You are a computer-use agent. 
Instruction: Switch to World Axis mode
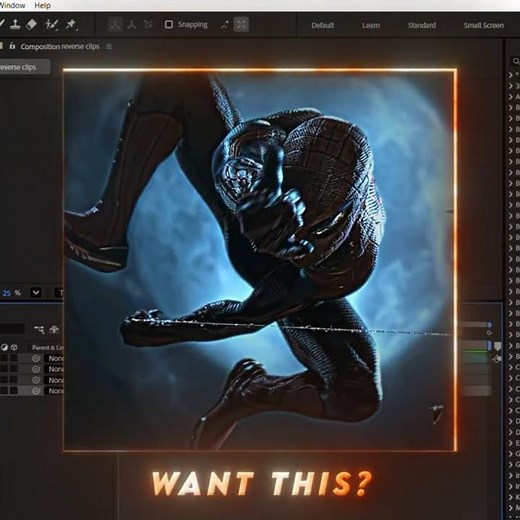(132, 24)
